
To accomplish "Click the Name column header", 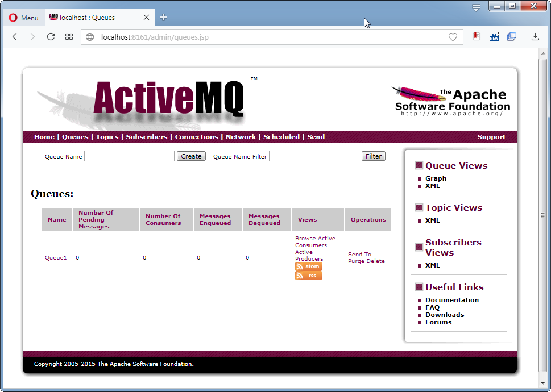I will tap(57, 219).
